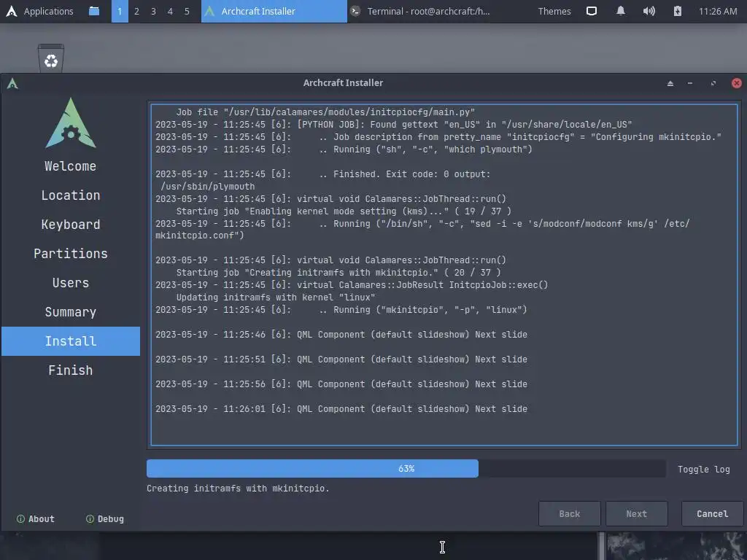
Task: Click log line 'Running ("mkinitcpio", "-p", "linux")'
Action: pyautogui.click(x=341, y=309)
